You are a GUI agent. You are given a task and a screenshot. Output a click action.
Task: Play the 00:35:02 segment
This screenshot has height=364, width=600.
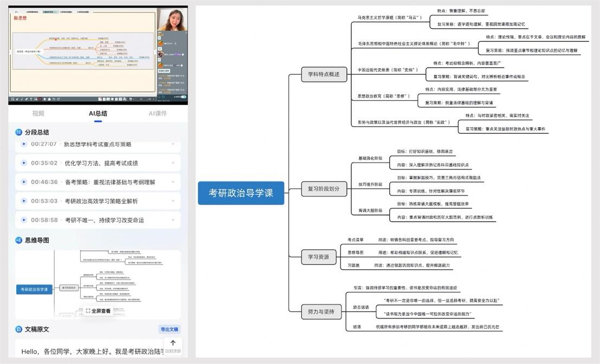pyautogui.click(x=23, y=163)
